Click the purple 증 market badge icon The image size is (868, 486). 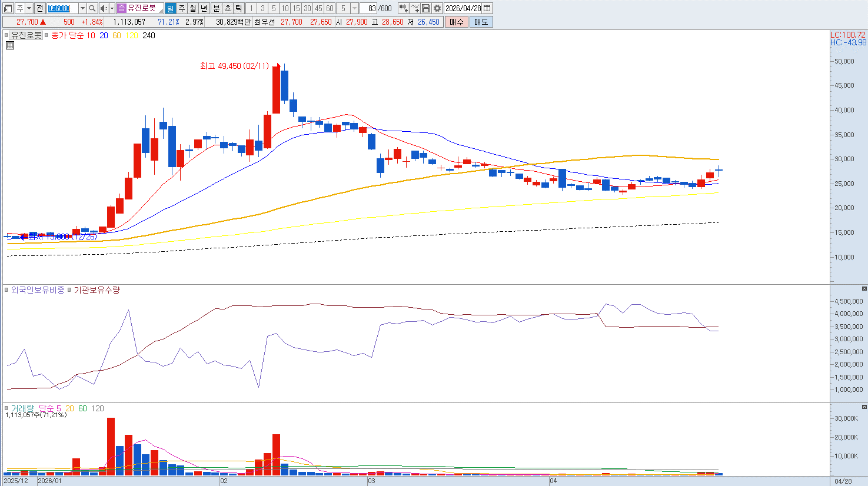point(121,8)
